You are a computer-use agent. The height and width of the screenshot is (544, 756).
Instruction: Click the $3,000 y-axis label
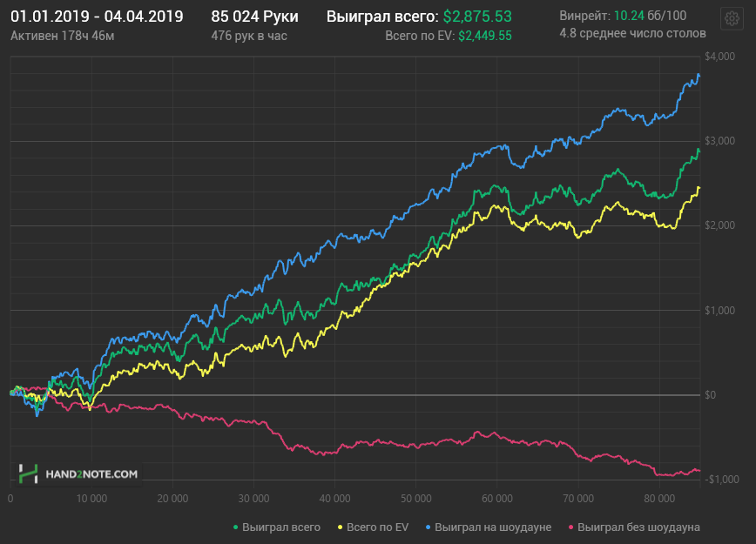click(x=719, y=141)
